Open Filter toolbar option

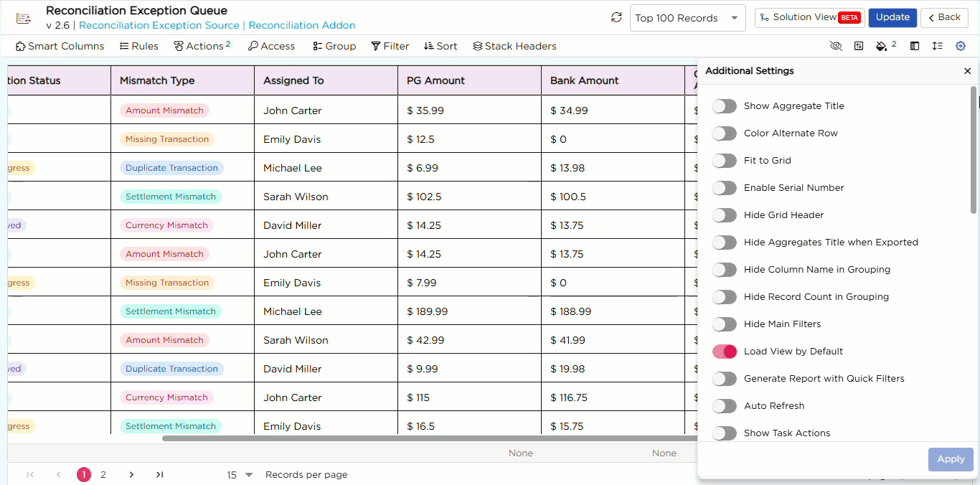click(x=390, y=46)
